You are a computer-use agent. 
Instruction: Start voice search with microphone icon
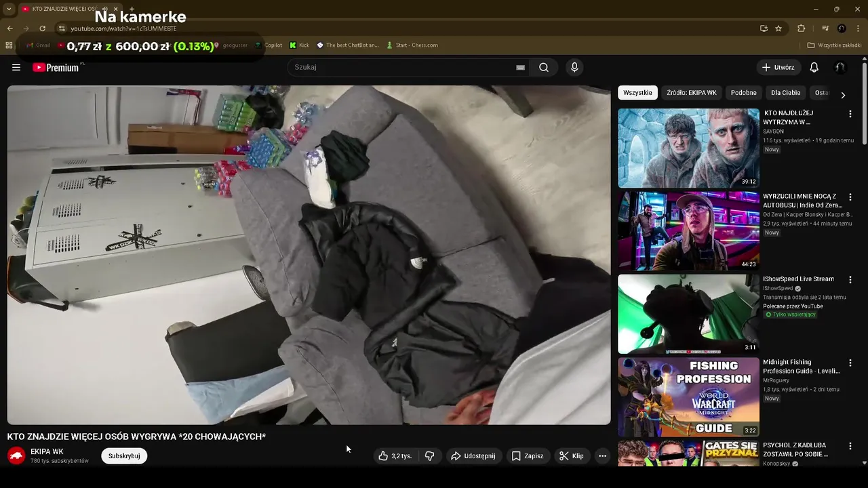[574, 67]
